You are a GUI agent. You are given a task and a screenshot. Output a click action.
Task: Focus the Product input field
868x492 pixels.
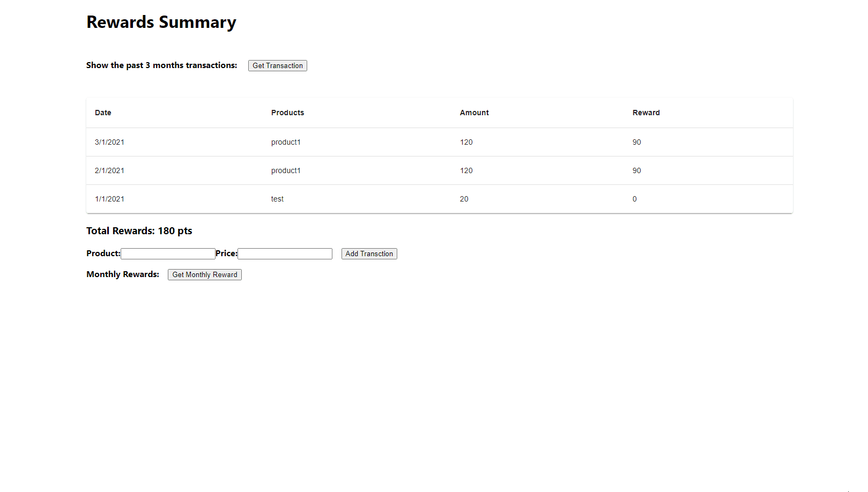[168, 254]
